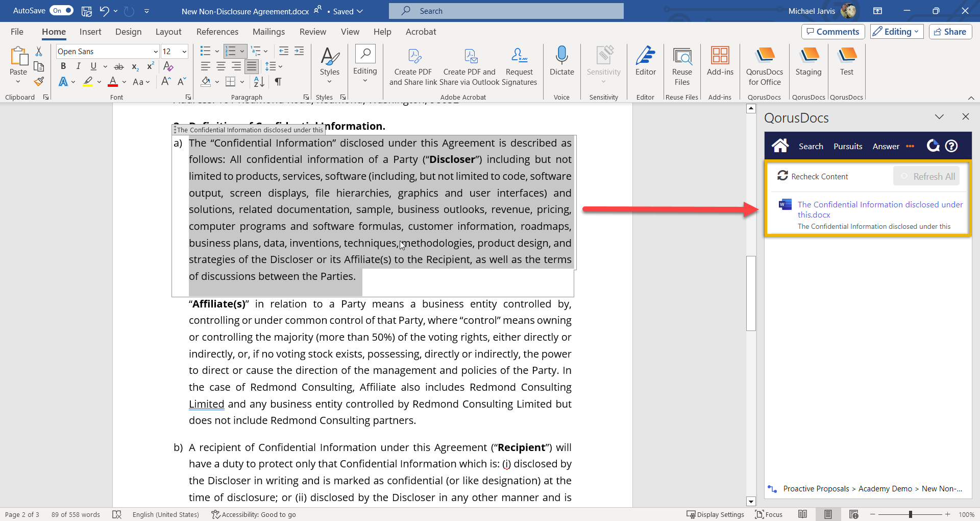Switch to the References ribbon tab
This screenshot has height=521, width=980.
pyautogui.click(x=217, y=32)
